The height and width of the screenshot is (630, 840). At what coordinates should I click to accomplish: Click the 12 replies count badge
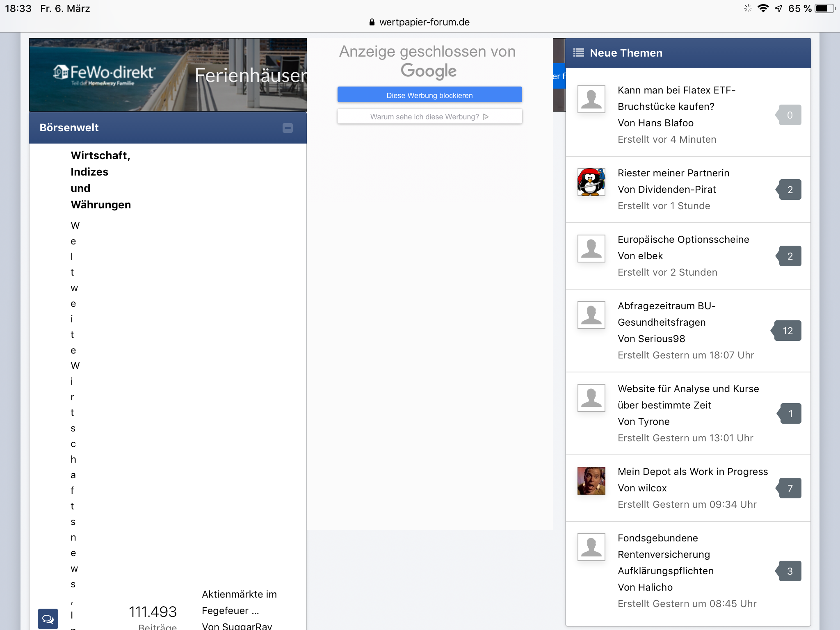tap(787, 331)
